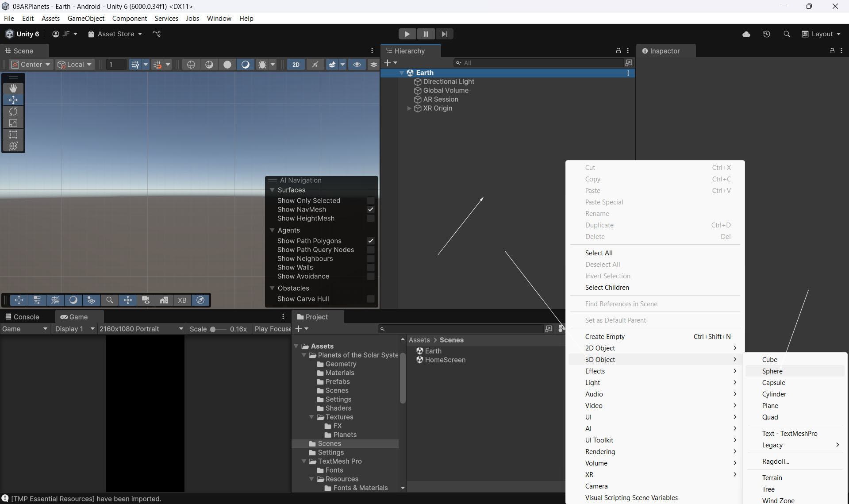The image size is (849, 504).
Task: Expand the XR Origin hierarchy item
Action: coord(409,108)
